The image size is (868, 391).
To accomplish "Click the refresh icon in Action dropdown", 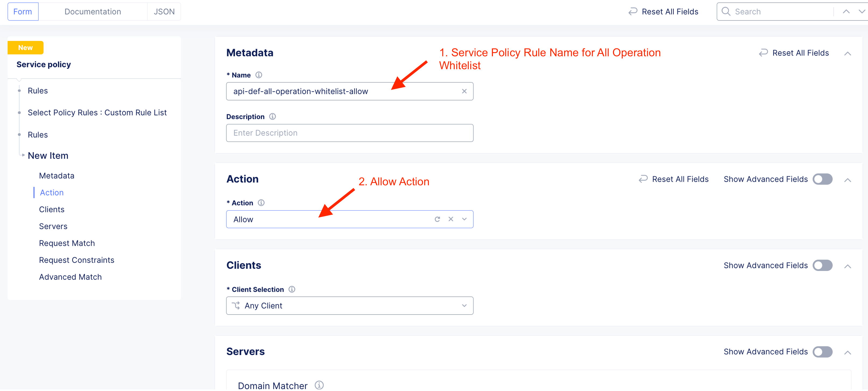I will [437, 219].
